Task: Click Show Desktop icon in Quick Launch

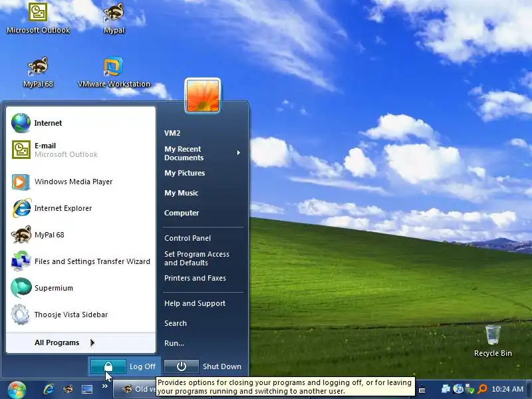Action: pos(87,389)
